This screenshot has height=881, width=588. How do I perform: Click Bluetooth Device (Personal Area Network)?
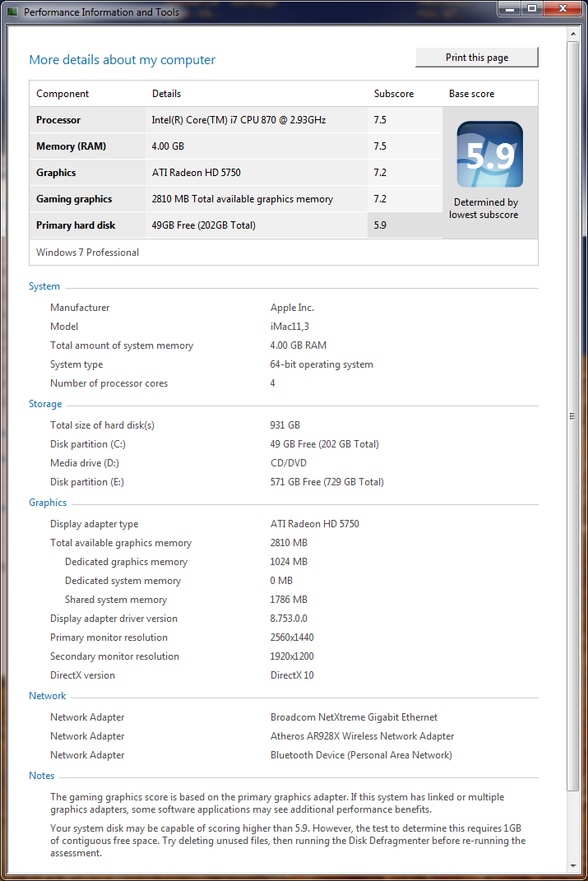pos(361,755)
